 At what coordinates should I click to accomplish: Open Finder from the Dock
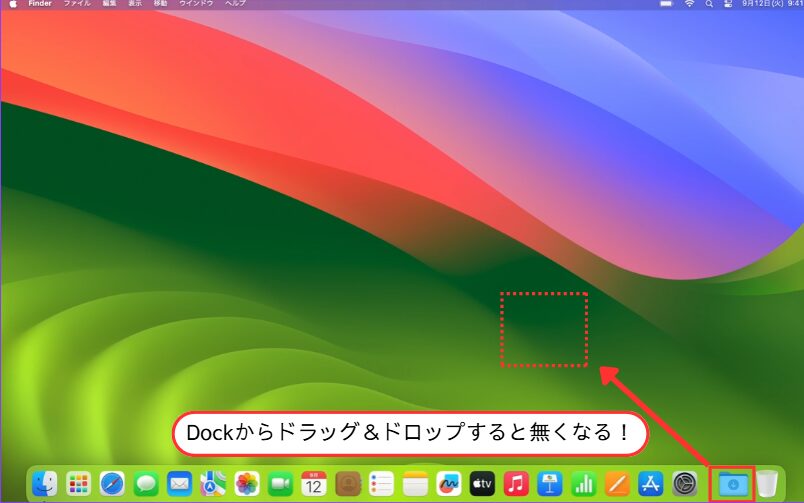(x=45, y=484)
